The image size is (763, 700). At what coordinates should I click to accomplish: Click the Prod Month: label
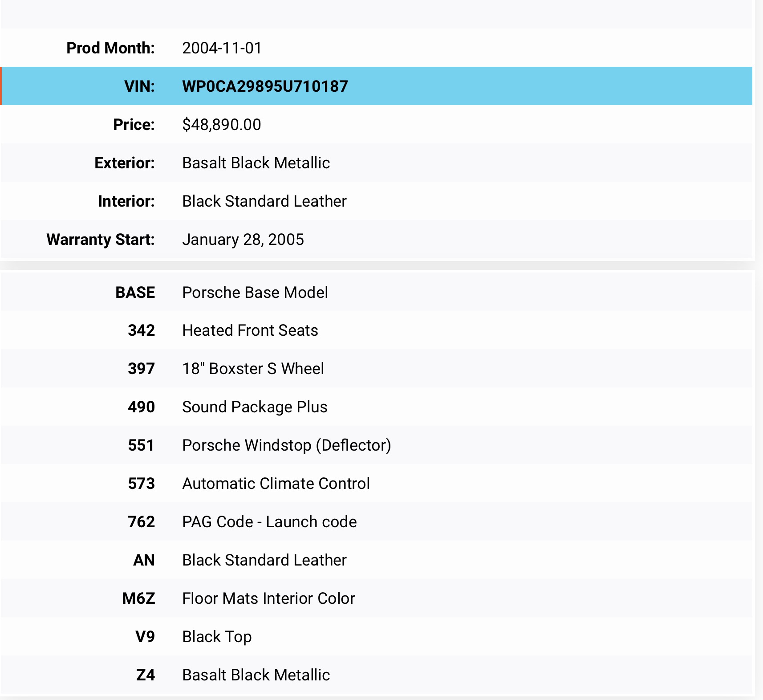point(110,48)
